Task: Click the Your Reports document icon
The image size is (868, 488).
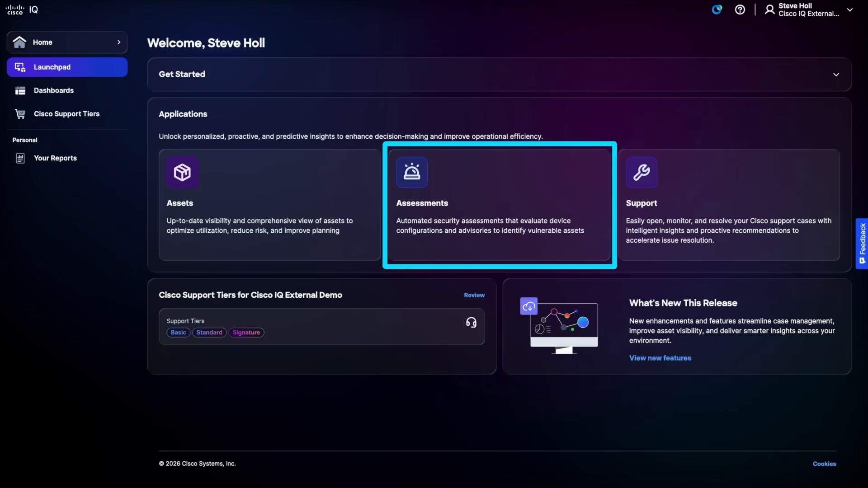Action: pos(20,158)
